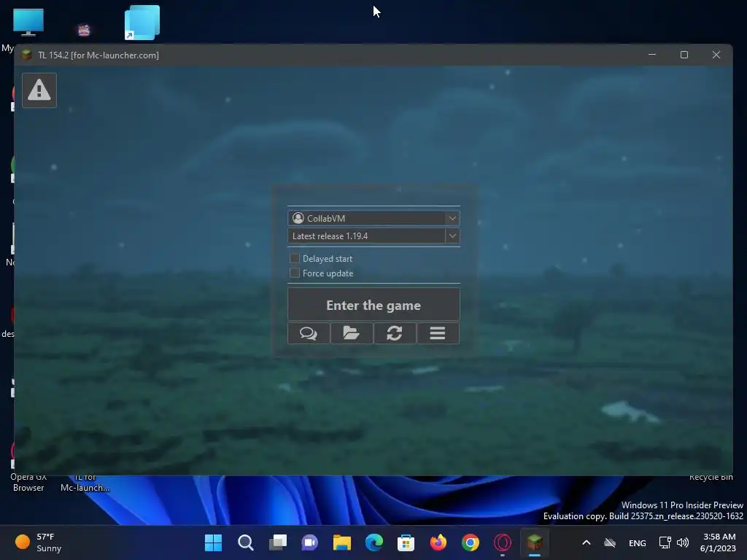Viewport: 747px width, 560px height.
Task: Select the Opera GX Browser desktop label
Action: [x=28, y=483]
